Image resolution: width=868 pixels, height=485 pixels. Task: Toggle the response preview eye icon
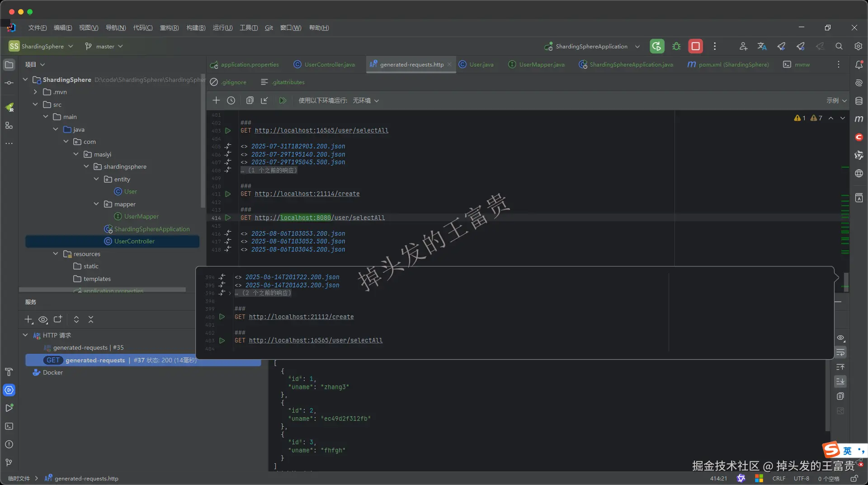840,338
